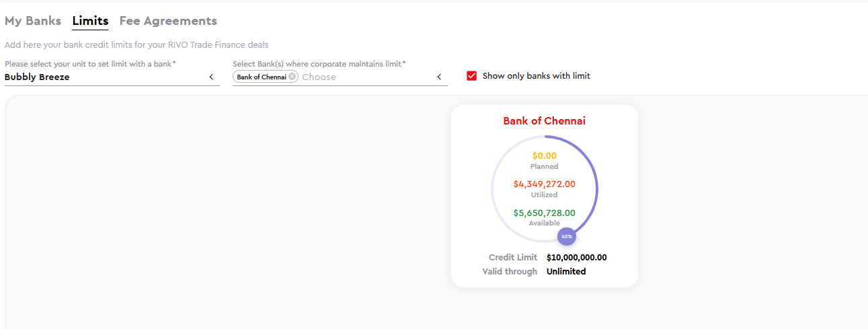Viewport: 868px width, 329px height.
Task: Expand the unit selection chevron
Action: coord(211,77)
